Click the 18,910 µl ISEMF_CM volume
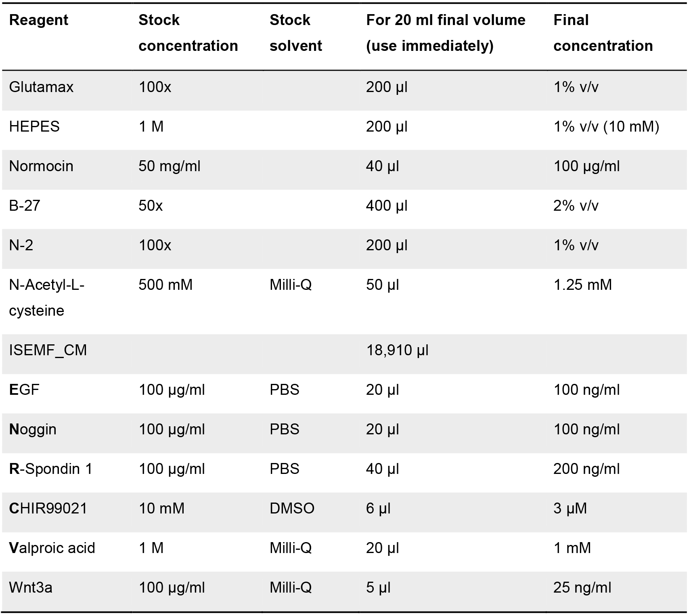 pos(397,350)
